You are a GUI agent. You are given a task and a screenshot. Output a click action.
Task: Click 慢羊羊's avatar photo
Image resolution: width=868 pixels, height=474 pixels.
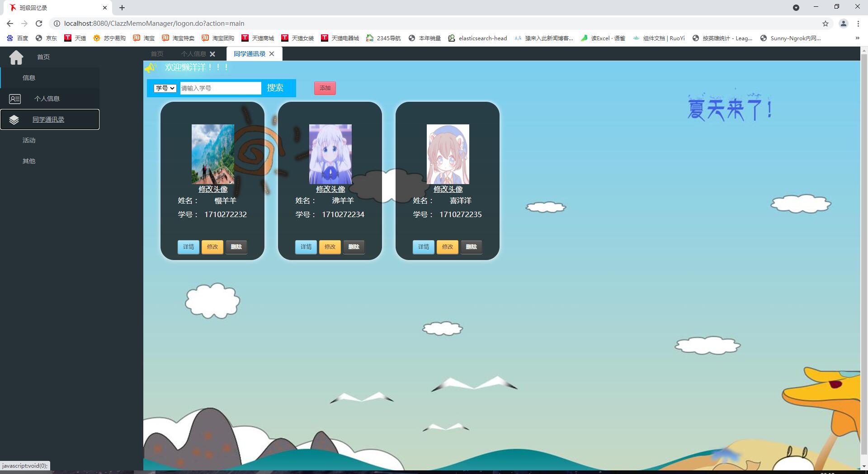point(213,154)
